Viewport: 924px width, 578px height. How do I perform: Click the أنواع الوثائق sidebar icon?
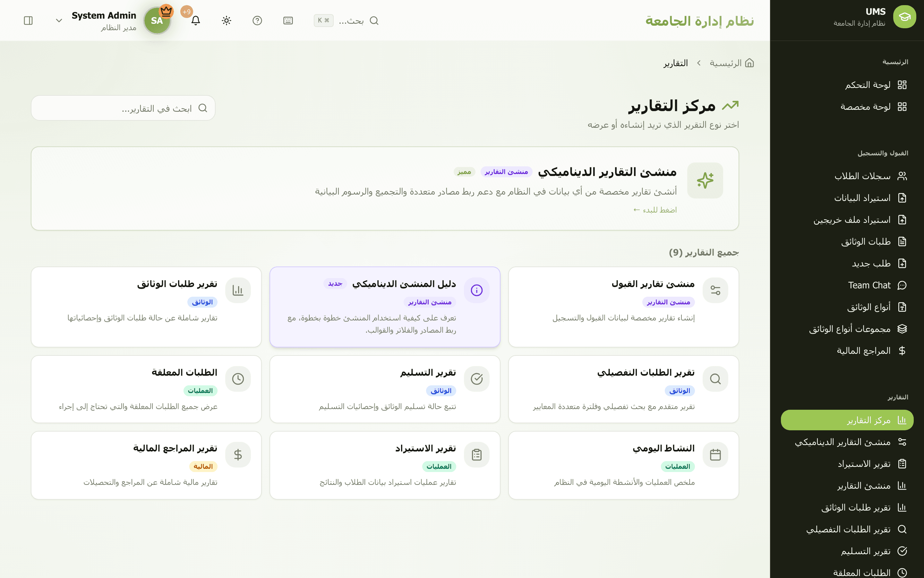902,307
